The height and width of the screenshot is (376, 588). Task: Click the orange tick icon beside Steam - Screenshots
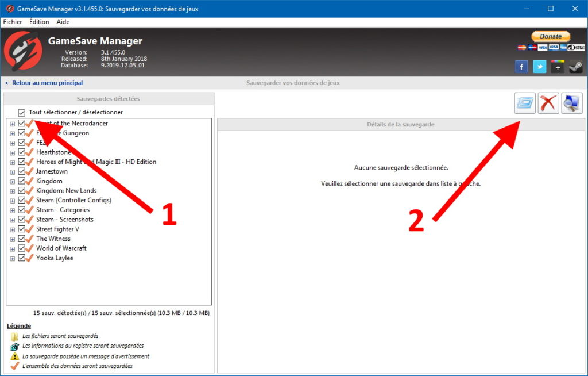coord(30,220)
